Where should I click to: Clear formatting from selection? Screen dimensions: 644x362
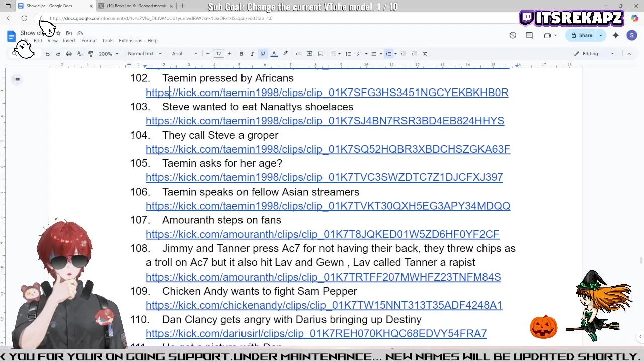pos(425,54)
